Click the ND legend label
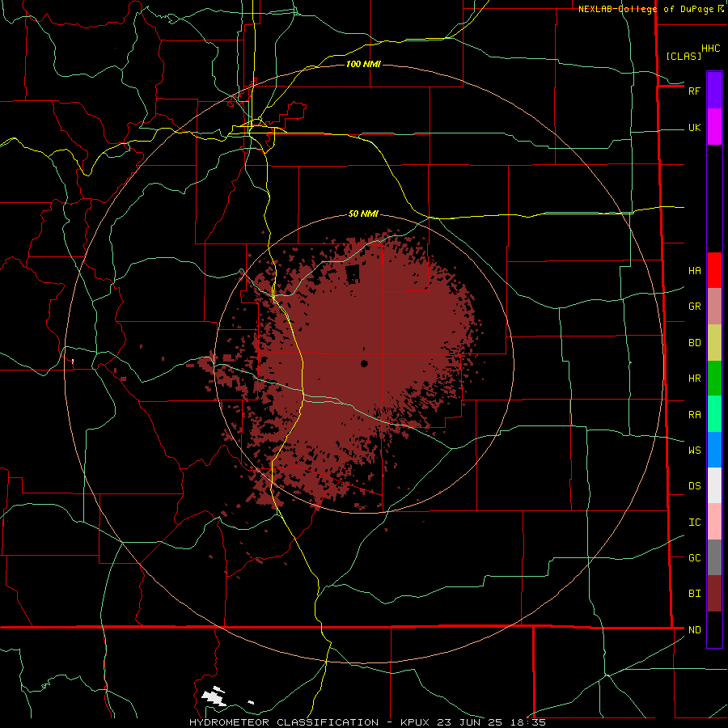Screen dimensions: 728x728 [694, 630]
